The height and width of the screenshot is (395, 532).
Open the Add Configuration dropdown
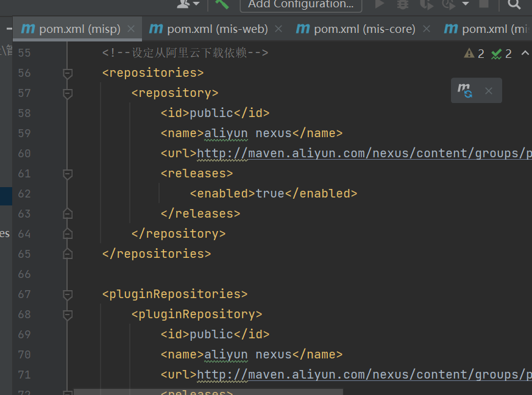click(301, 4)
